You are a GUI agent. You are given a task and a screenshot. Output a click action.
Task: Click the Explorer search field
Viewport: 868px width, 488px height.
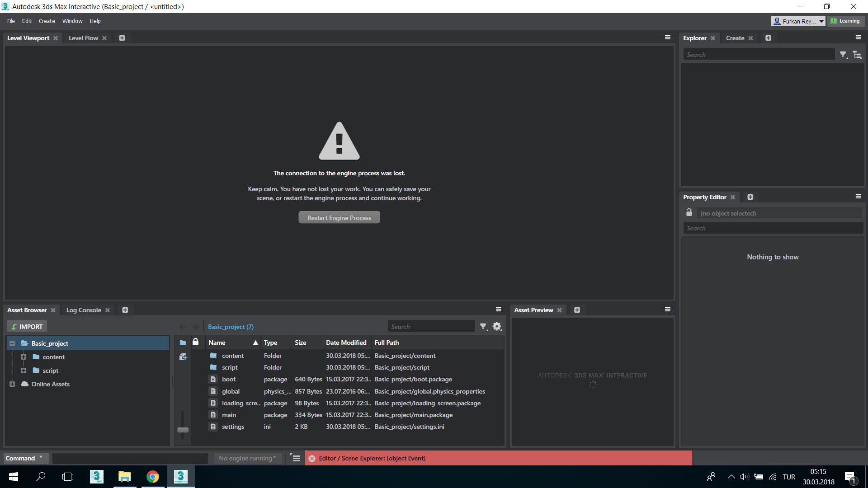[x=759, y=55]
